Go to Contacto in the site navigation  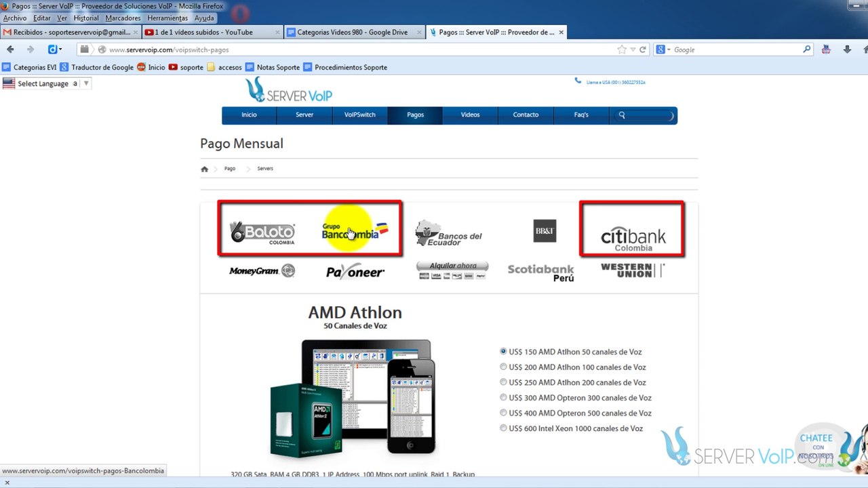click(526, 115)
